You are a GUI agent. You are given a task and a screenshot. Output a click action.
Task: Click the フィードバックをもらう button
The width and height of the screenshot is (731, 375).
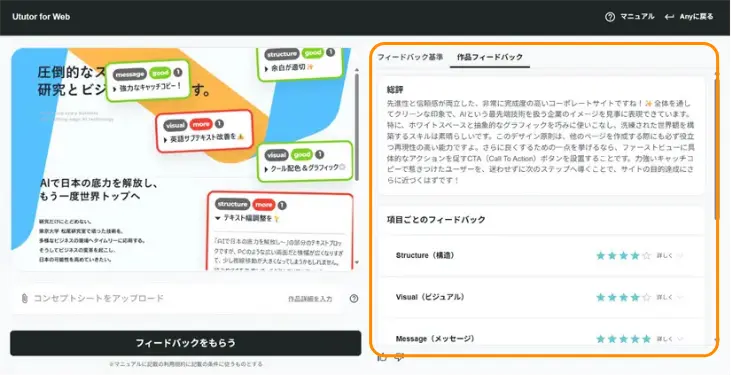point(186,343)
